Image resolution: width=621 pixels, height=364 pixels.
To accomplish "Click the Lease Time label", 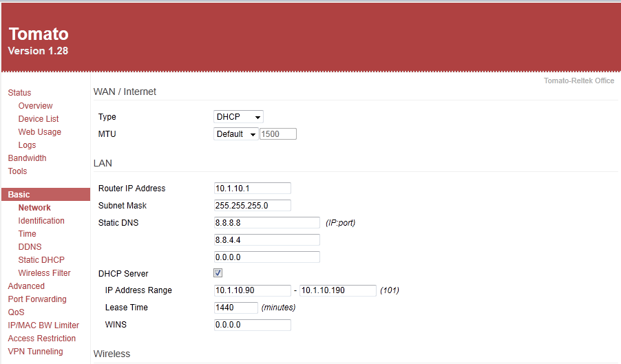I will [x=127, y=308].
